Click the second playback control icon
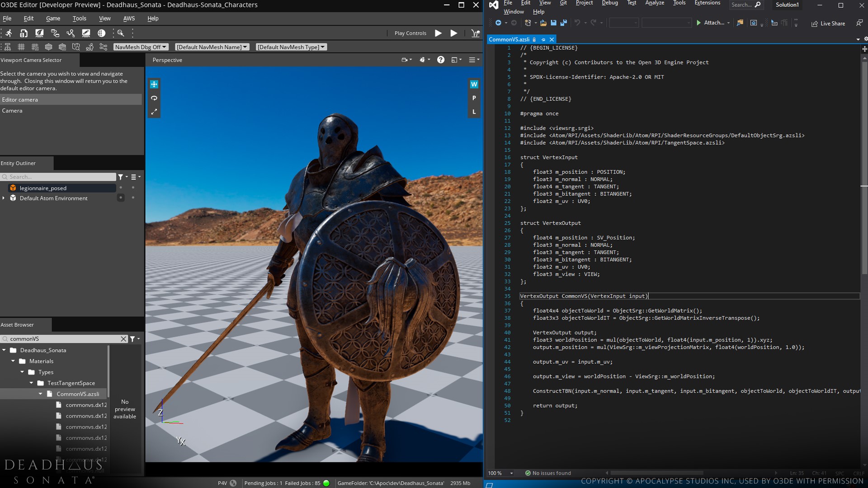This screenshot has width=868, height=488. pyautogui.click(x=454, y=33)
